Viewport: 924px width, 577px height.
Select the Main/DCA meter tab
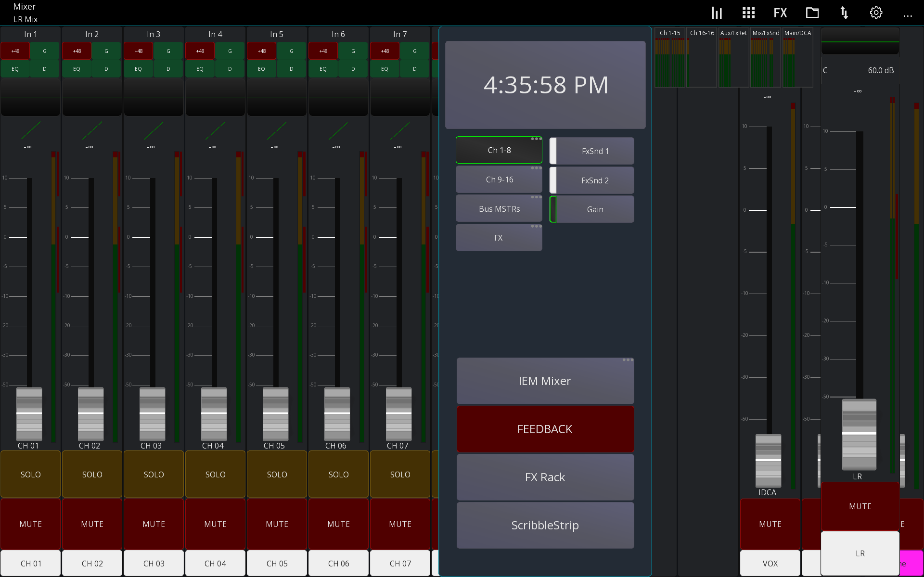797,33
